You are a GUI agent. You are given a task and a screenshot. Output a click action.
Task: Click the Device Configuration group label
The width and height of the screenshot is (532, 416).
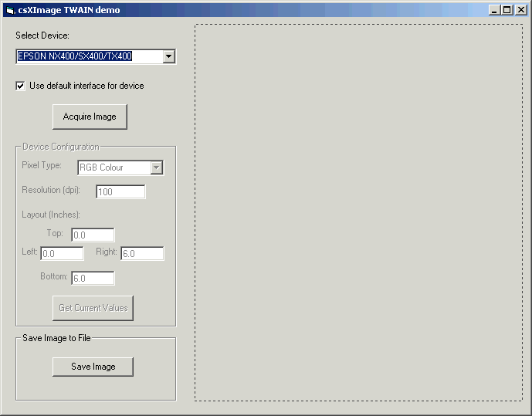click(x=61, y=147)
